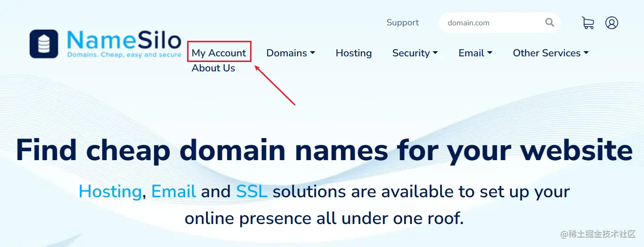Select the Other Services menu label

pos(547,53)
